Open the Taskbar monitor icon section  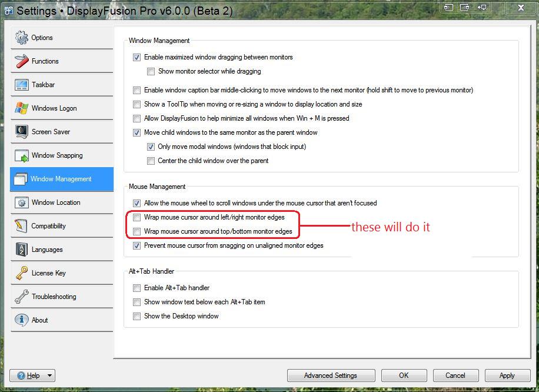[x=22, y=85]
